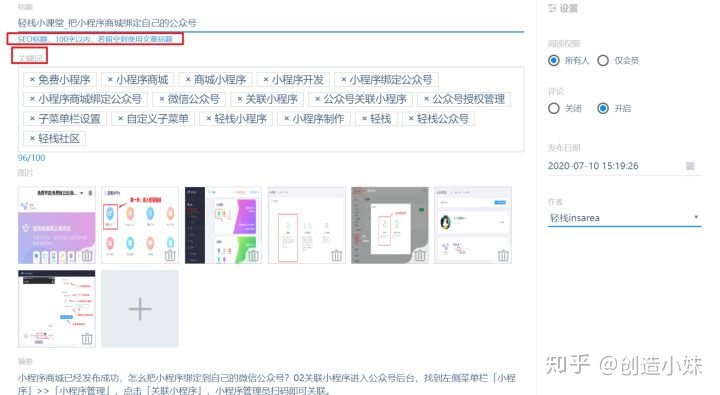Remove the 子菜单栏设置 keyword tag
720x395 pixels.
click(32, 118)
